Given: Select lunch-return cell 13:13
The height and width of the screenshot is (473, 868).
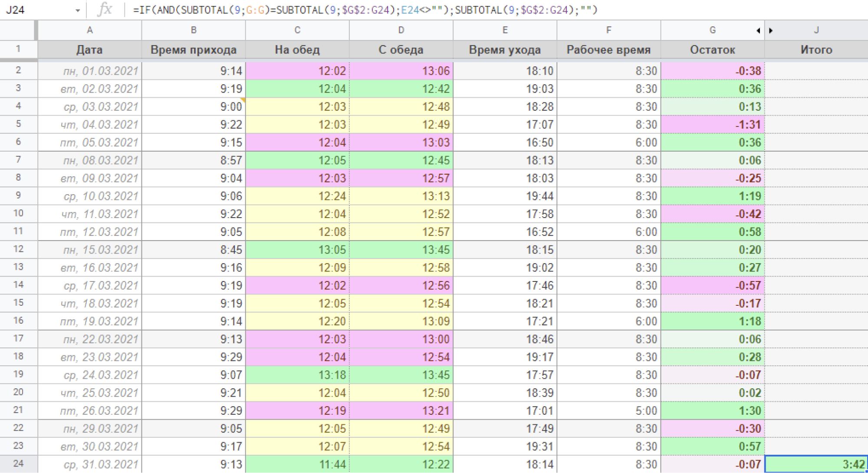Looking at the screenshot, I should [401, 196].
